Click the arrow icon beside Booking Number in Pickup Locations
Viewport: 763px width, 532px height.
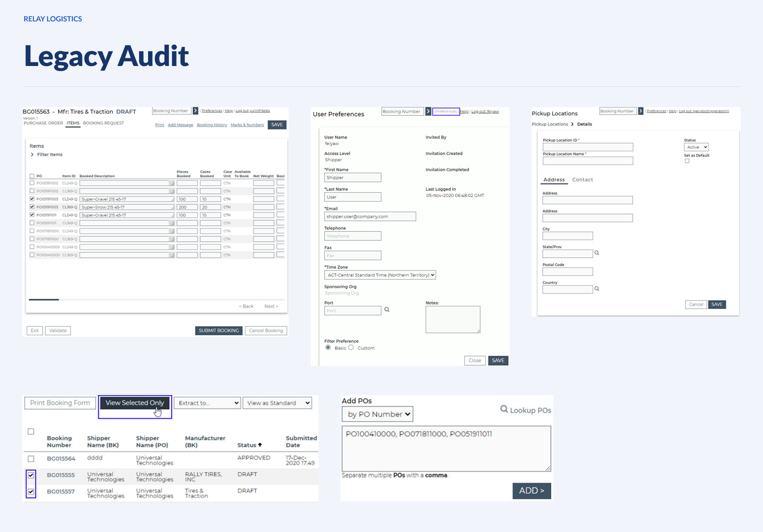tap(641, 111)
